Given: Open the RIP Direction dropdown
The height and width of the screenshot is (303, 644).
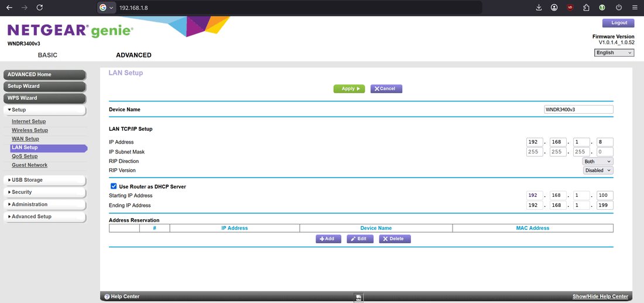Looking at the screenshot, I should pos(598,162).
